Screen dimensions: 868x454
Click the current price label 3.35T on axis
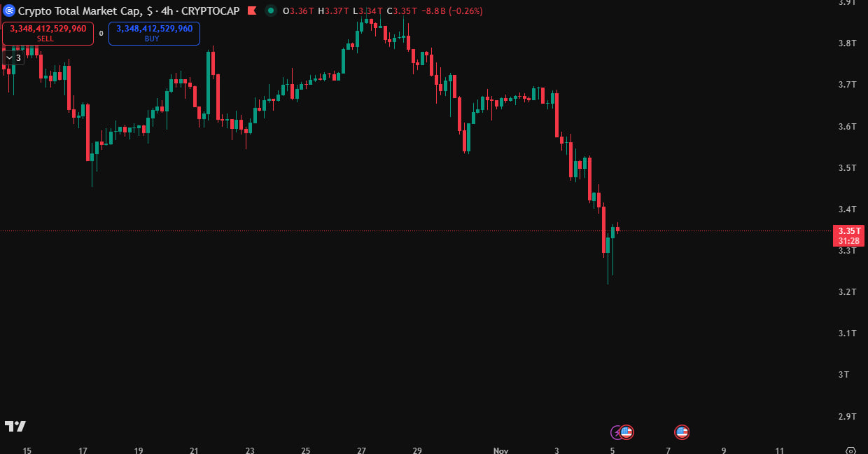(848, 231)
